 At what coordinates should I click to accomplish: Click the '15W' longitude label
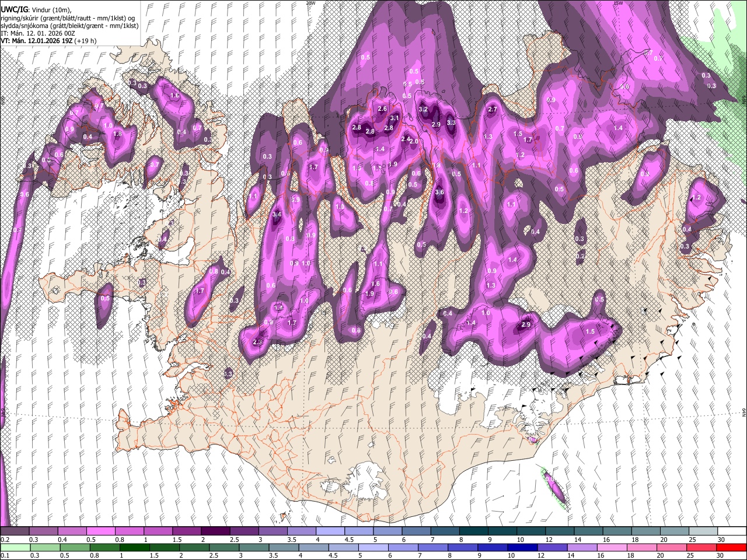click(x=618, y=3)
